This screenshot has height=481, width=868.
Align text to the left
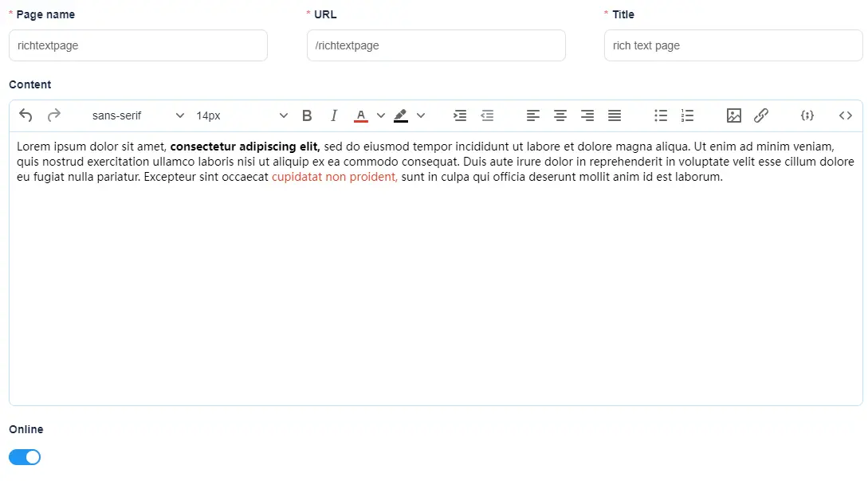click(x=533, y=115)
